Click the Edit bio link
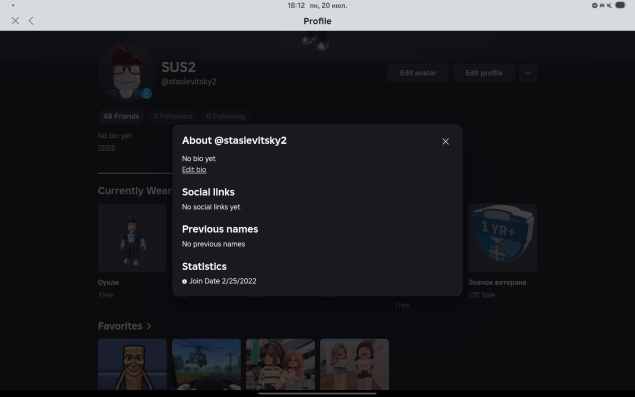 click(x=194, y=170)
